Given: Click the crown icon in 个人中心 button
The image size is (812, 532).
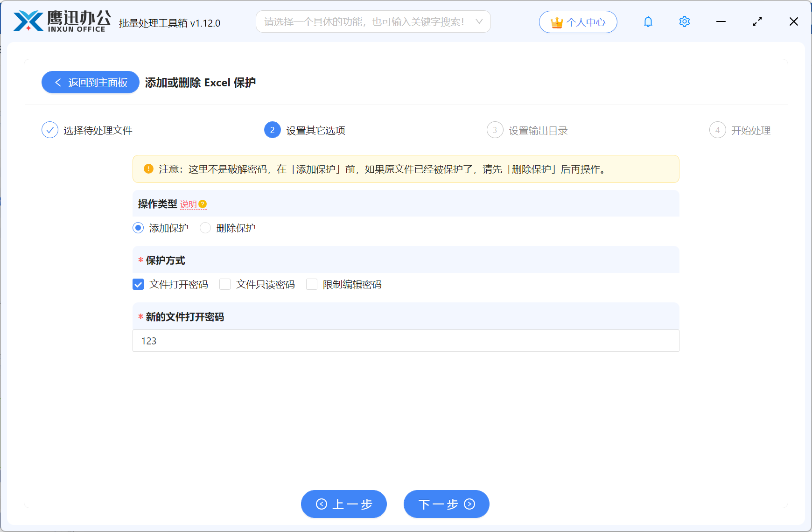Looking at the screenshot, I should click(556, 21).
